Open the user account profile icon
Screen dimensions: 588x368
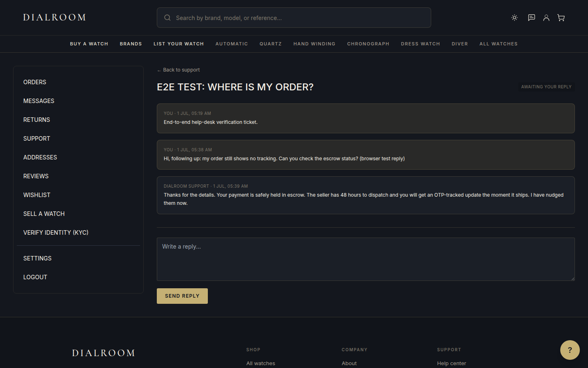tap(546, 18)
